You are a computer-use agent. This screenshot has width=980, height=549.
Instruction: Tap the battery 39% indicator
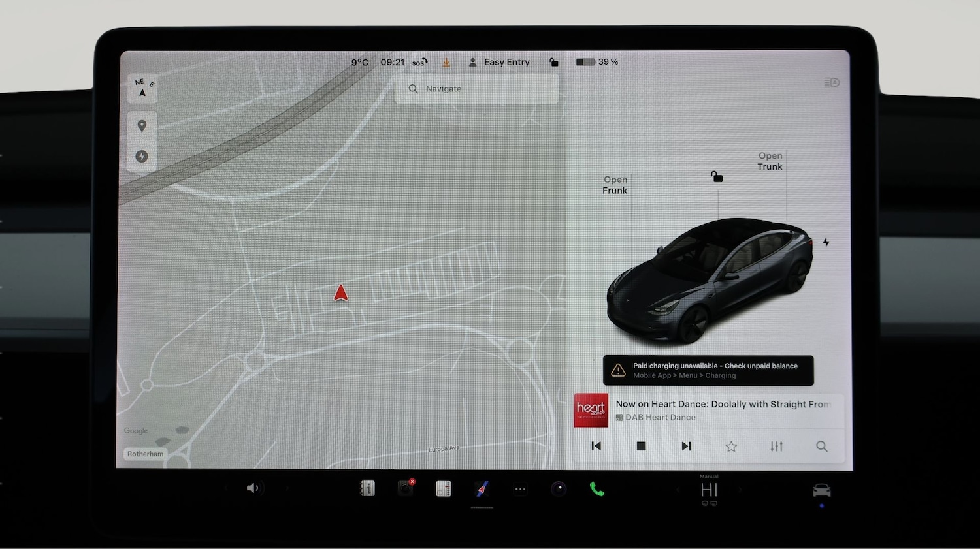(596, 61)
